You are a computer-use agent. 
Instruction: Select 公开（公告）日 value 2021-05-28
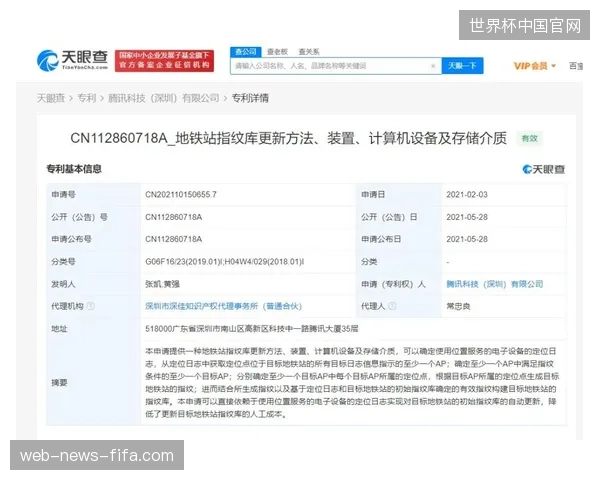coord(467,217)
